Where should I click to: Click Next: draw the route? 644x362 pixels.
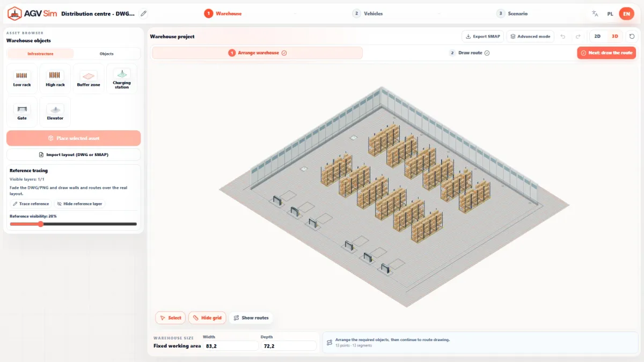click(x=606, y=53)
